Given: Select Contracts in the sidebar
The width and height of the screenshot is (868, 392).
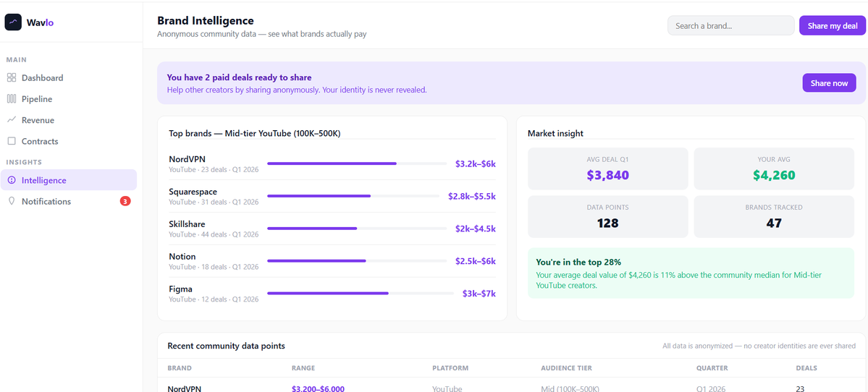Looking at the screenshot, I should [x=69, y=141].
